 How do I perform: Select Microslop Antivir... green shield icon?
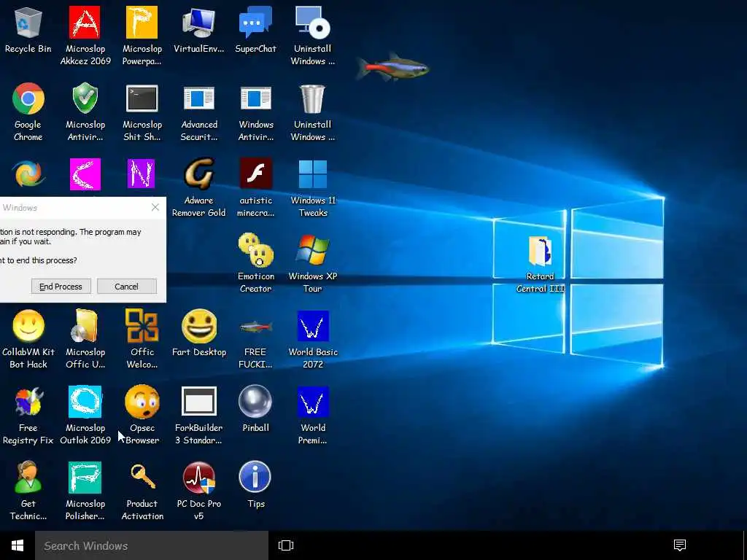click(x=85, y=98)
